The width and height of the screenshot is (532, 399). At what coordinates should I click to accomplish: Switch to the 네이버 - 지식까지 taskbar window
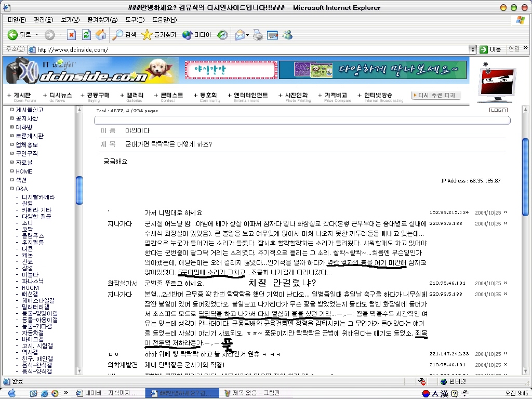[x=107, y=393]
